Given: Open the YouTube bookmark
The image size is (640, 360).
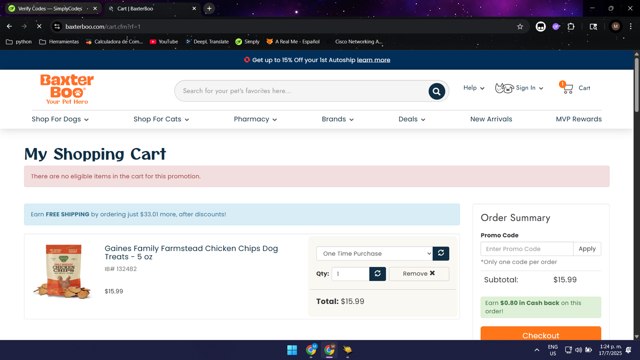Looking at the screenshot, I should [164, 42].
